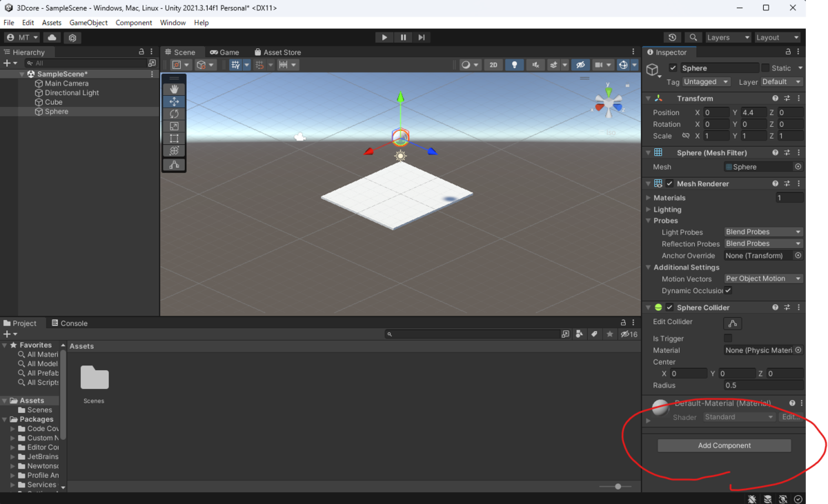Switch to the Game tab
828x504 pixels.
tap(225, 52)
